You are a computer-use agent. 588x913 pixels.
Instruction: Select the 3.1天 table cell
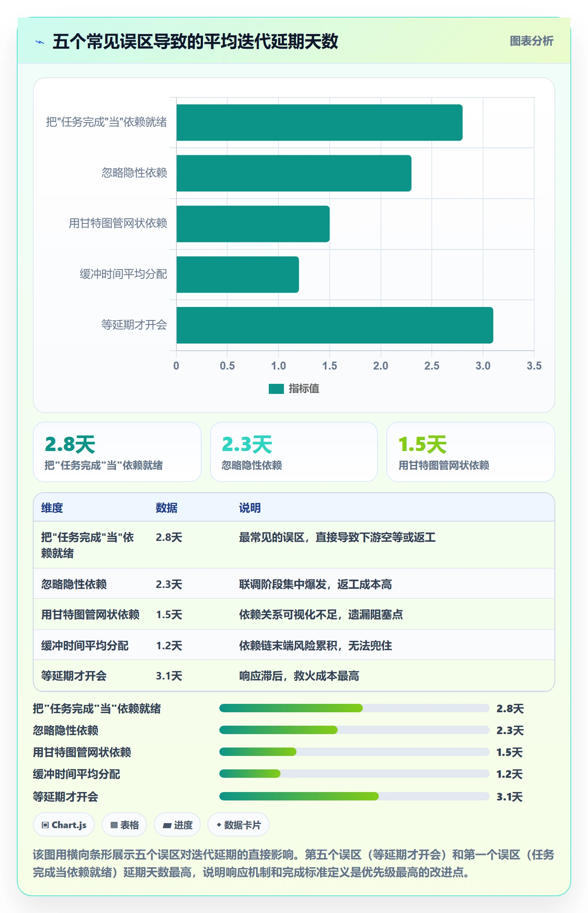coord(169,676)
